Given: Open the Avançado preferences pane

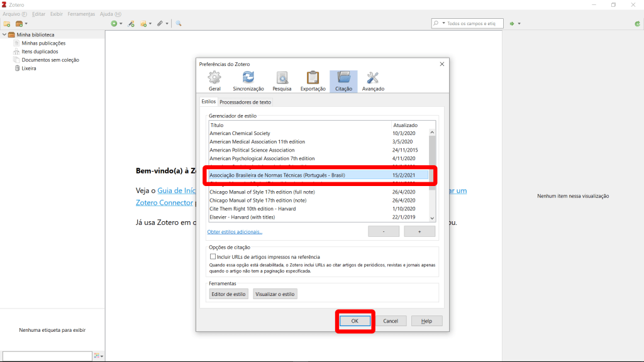Looking at the screenshot, I should [372, 81].
